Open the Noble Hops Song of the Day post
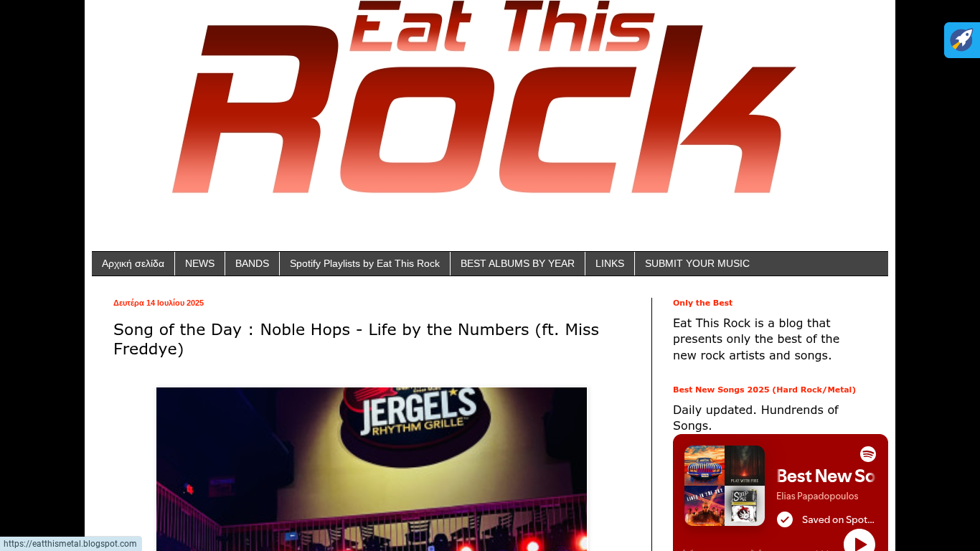Image resolution: width=980 pixels, height=551 pixels. 356,339
